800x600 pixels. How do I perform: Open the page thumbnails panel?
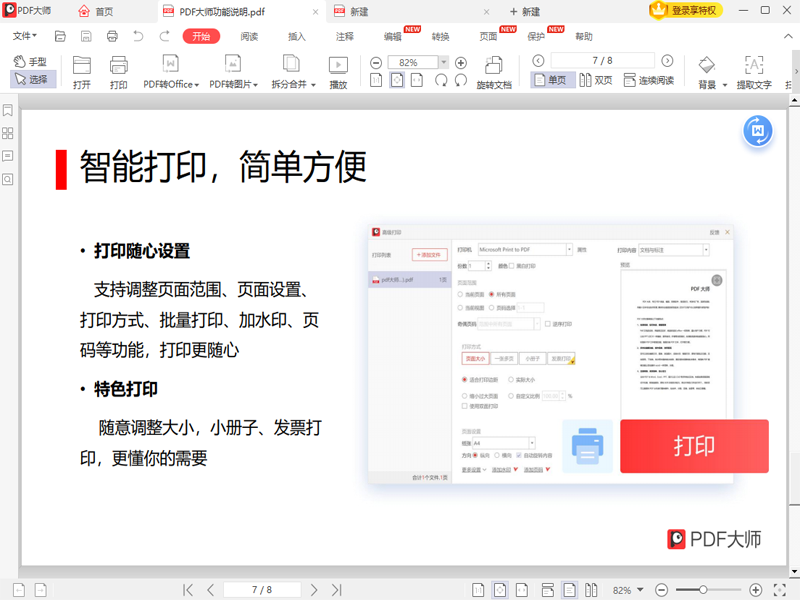pyautogui.click(x=8, y=133)
